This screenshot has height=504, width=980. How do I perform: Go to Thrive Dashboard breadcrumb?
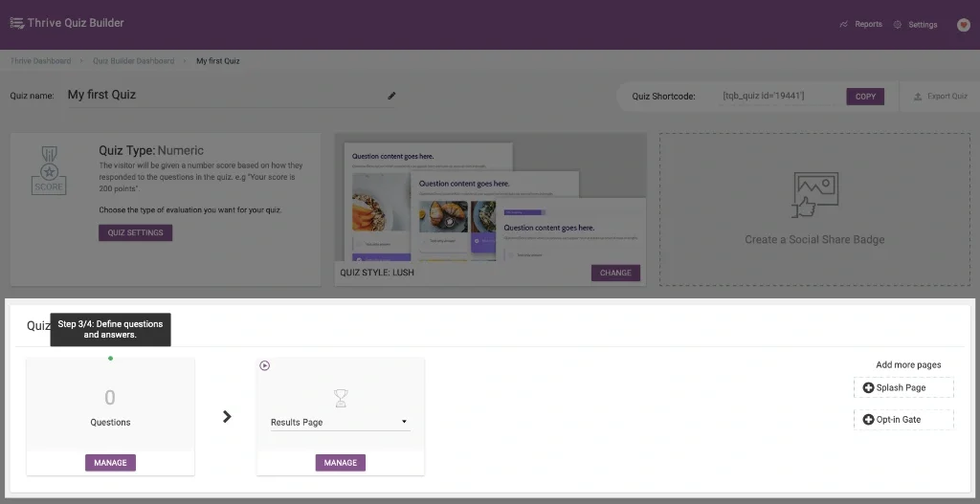tap(40, 61)
